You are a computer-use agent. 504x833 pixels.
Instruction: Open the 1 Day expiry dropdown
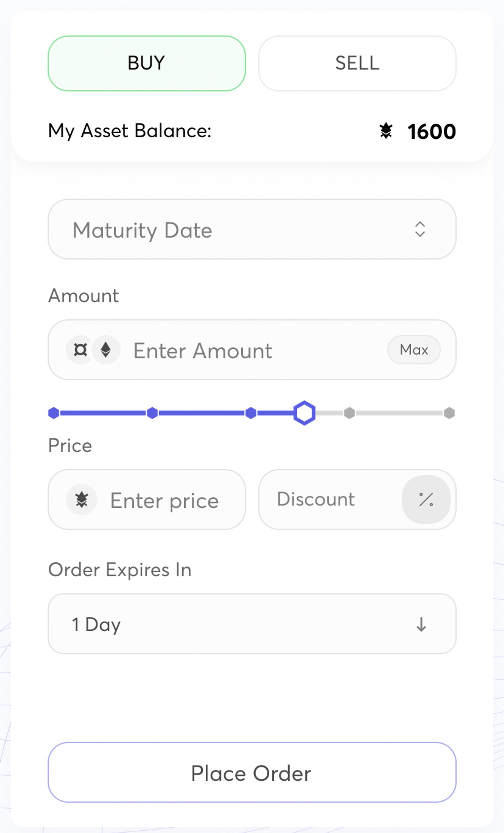tap(236, 624)
